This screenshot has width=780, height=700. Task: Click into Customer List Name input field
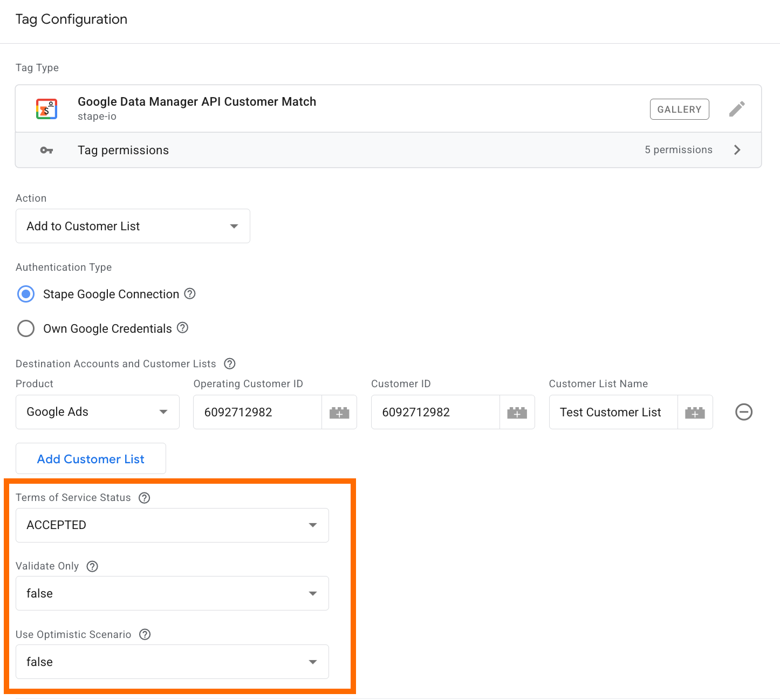pos(613,412)
